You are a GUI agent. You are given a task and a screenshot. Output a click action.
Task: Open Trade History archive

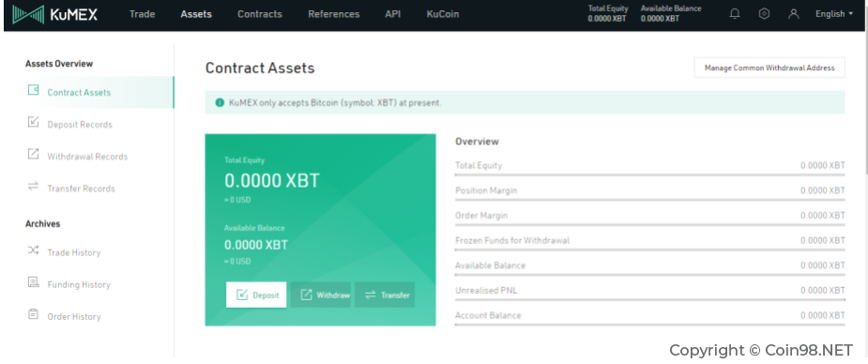(x=73, y=252)
